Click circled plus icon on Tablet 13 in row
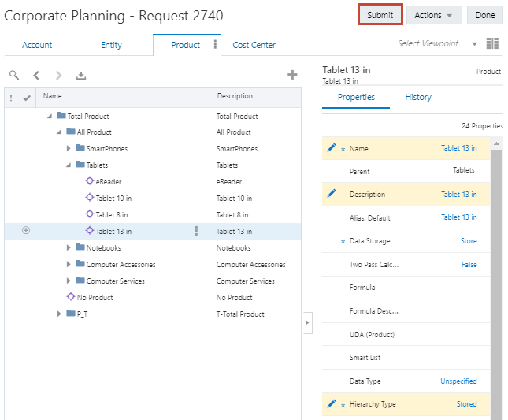The width and height of the screenshot is (508, 420). 26,230
